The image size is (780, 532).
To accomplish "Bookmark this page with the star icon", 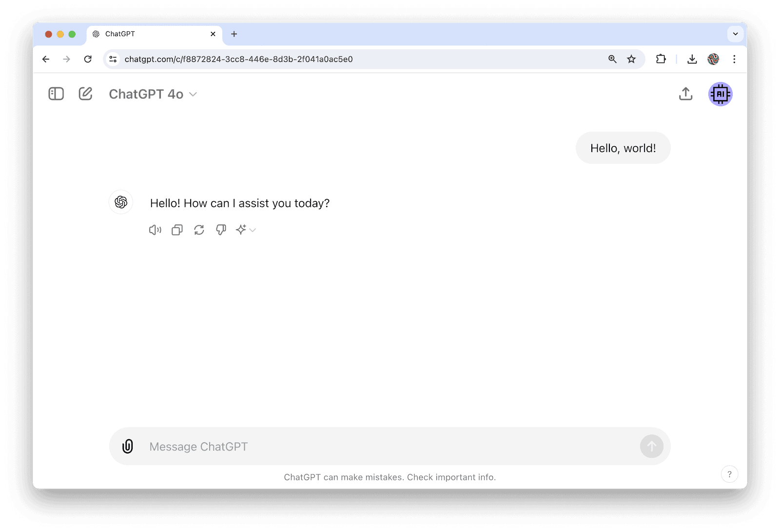I will pos(631,59).
